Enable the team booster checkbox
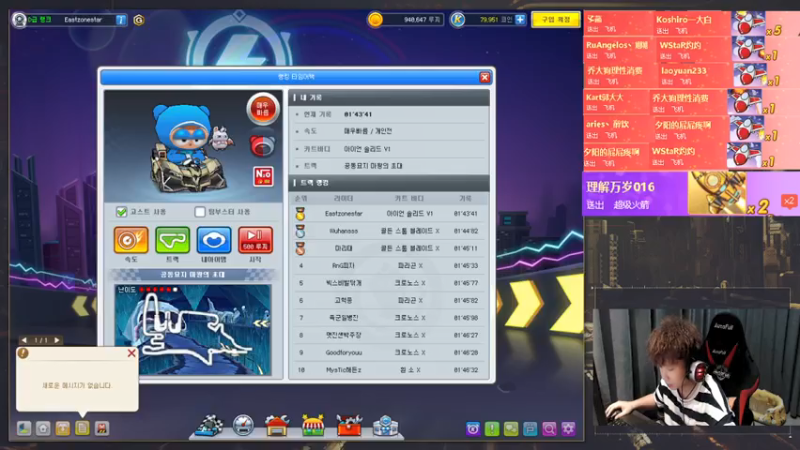Viewport: 800px width, 450px height. pyautogui.click(x=200, y=212)
